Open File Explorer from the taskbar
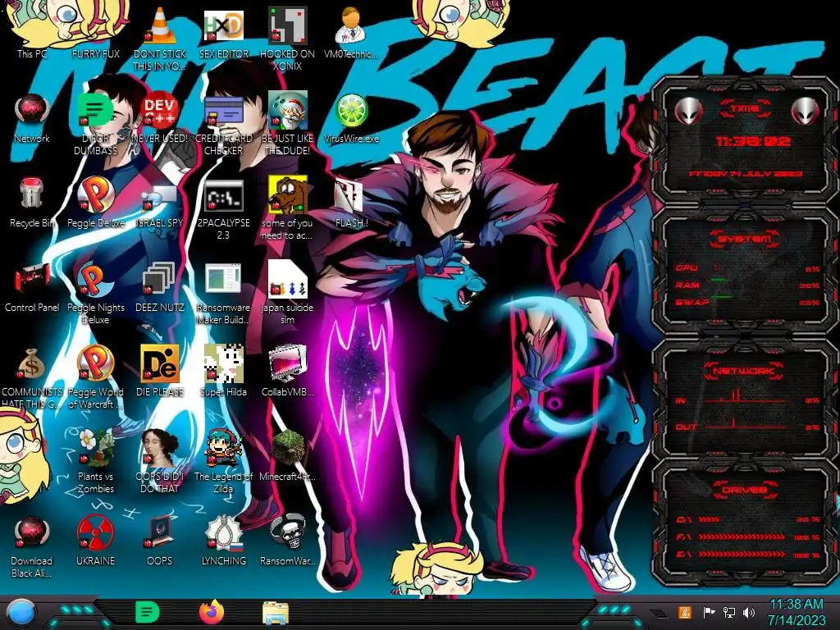 tap(276, 613)
